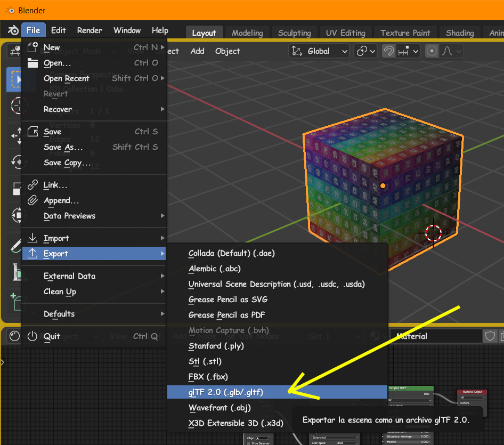Switch to the Sculpting workspace tab
Screen dimensions: 504x445
pyautogui.click(x=295, y=33)
